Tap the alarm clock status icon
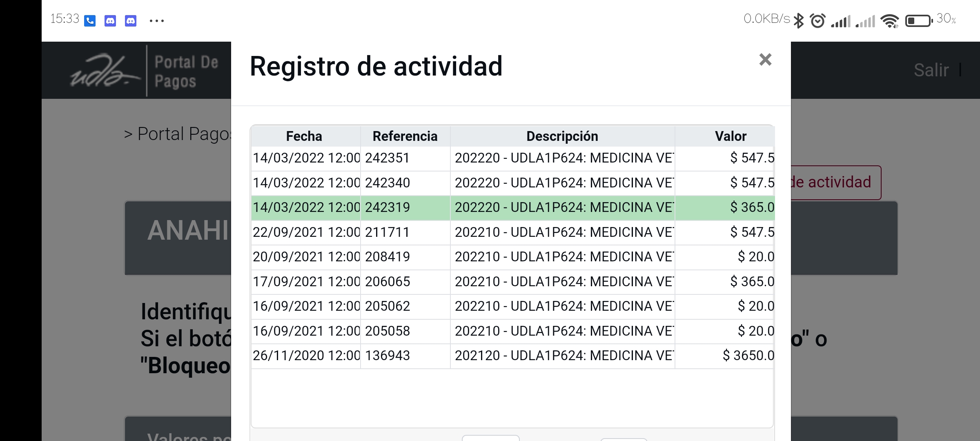Viewport: 980px width, 441px height. pyautogui.click(x=817, y=20)
